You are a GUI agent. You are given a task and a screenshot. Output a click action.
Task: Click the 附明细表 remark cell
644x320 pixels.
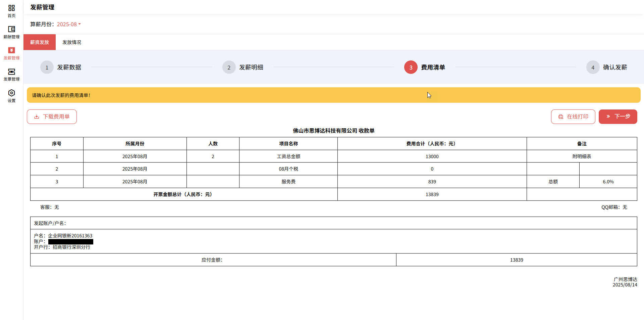[582, 156]
